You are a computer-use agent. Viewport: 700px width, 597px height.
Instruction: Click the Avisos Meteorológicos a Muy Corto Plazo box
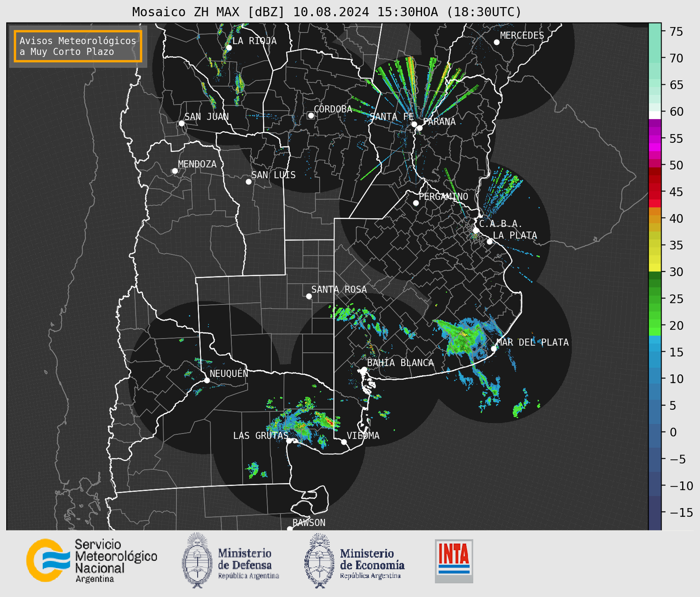78,46
